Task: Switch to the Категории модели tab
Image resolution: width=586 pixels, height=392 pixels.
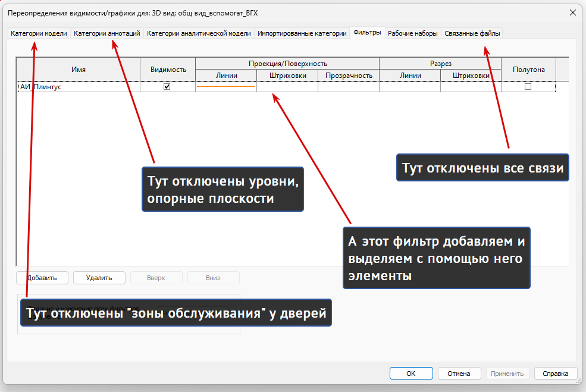Action: [39, 33]
